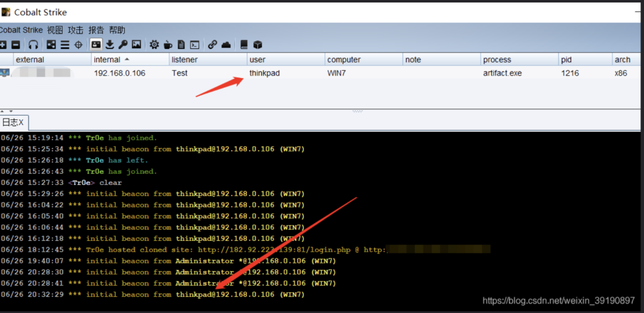The width and height of the screenshot is (644, 313).
Task: Set up Java Signed Applet coffee icon
Action: [x=168, y=44]
